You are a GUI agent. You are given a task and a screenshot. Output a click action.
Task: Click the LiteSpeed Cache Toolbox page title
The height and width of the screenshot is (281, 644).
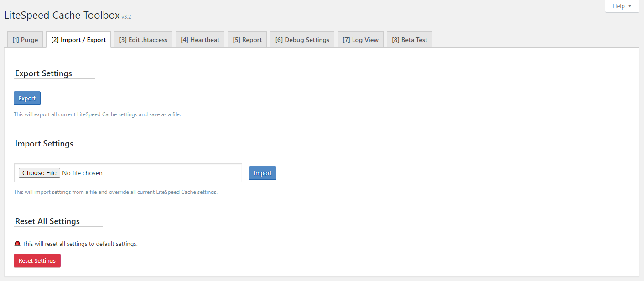click(x=62, y=15)
